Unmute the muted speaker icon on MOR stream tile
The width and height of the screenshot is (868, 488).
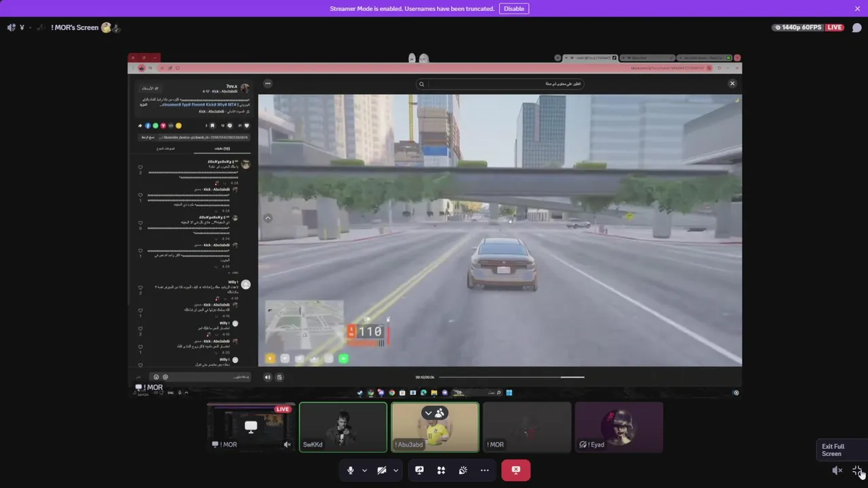pyautogui.click(x=287, y=445)
